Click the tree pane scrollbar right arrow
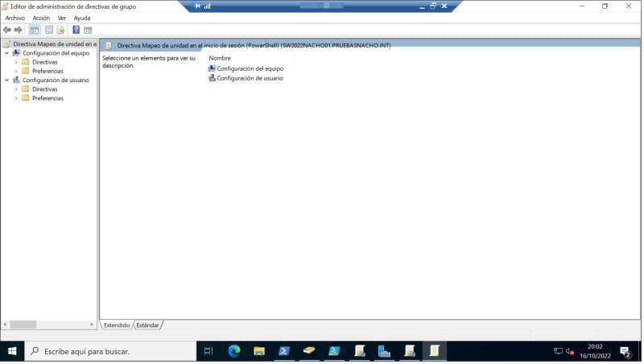Screen dimensions: 644x364 (92, 325)
